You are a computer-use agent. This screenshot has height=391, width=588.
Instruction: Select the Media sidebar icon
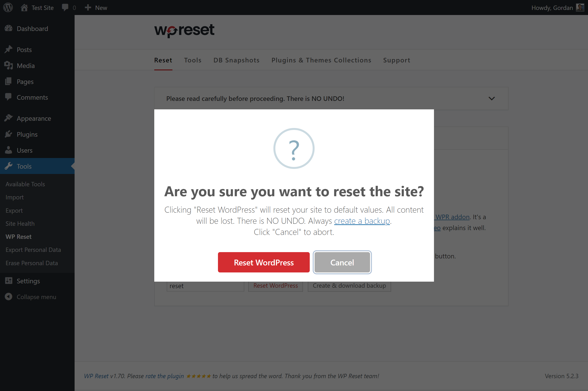(x=9, y=66)
